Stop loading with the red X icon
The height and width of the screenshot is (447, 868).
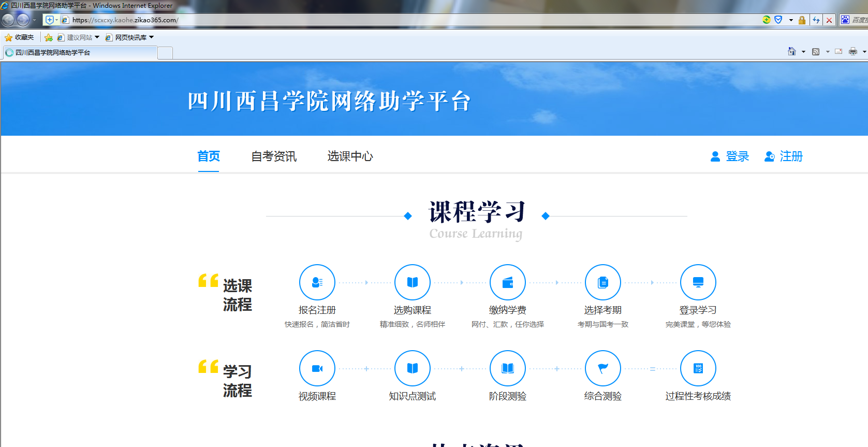point(829,20)
